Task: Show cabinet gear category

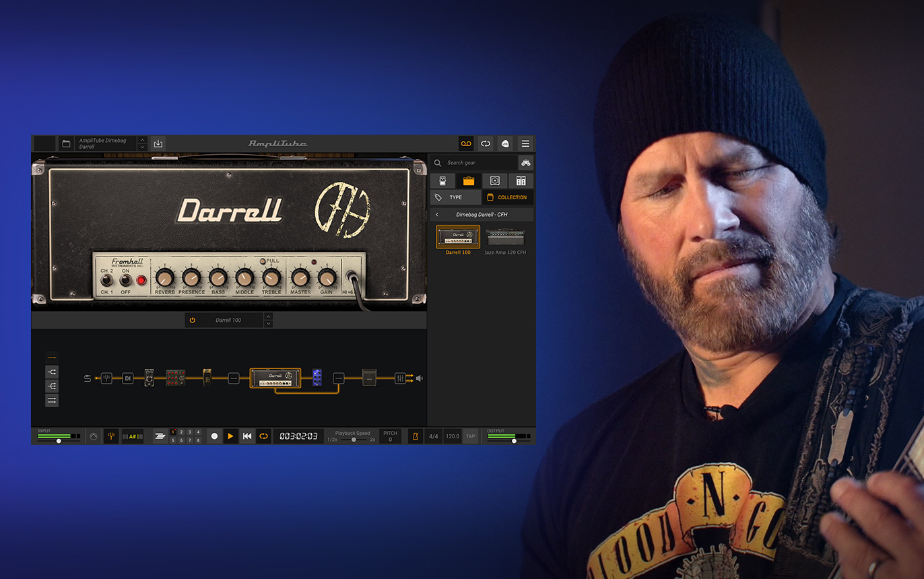Action: pyautogui.click(x=494, y=180)
